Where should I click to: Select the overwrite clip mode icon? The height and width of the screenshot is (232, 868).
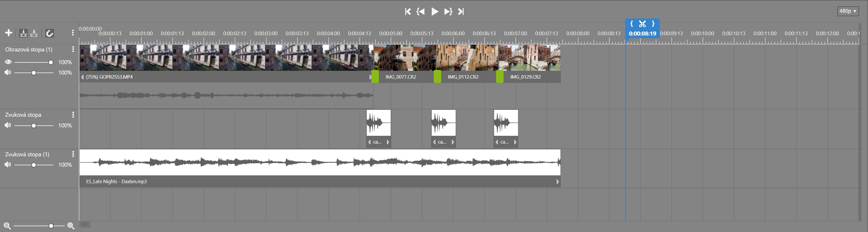pyautogui.click(x=34, y=33)
